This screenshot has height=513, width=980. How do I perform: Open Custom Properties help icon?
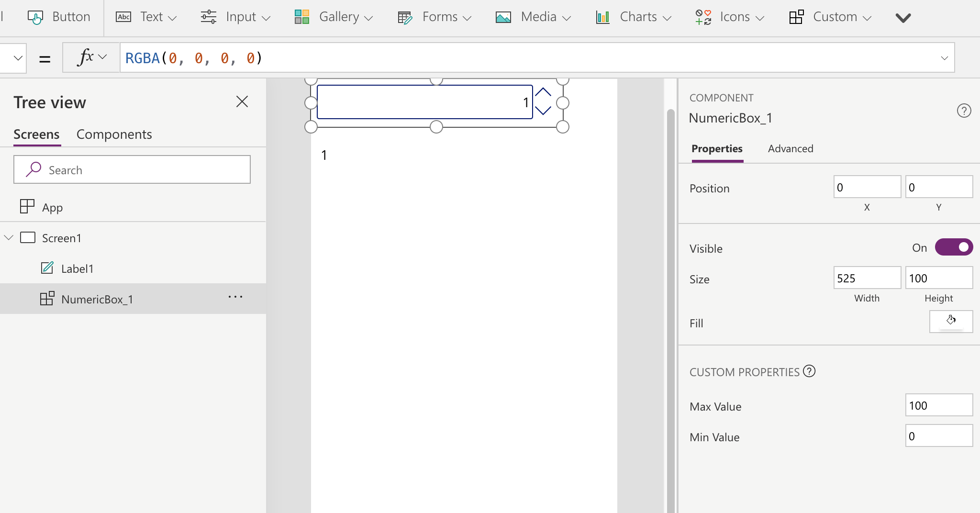pyautogui.click(x=809, y=371)
